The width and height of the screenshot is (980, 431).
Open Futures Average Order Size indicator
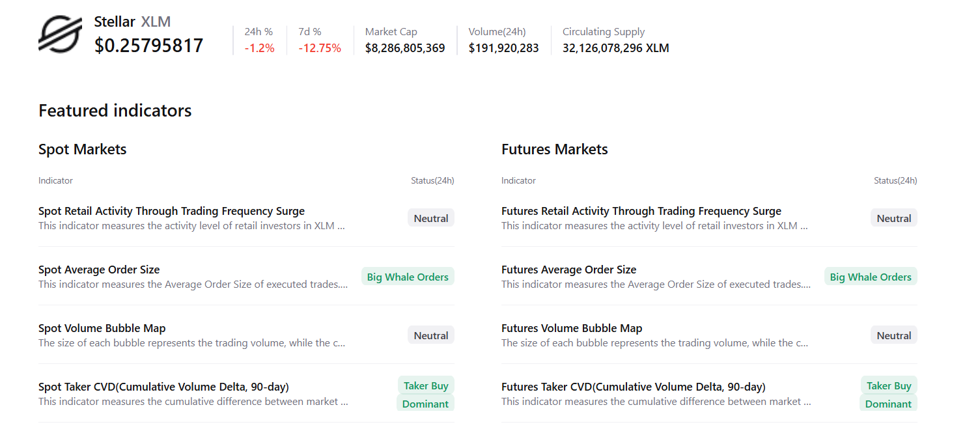tap(568, 270)
